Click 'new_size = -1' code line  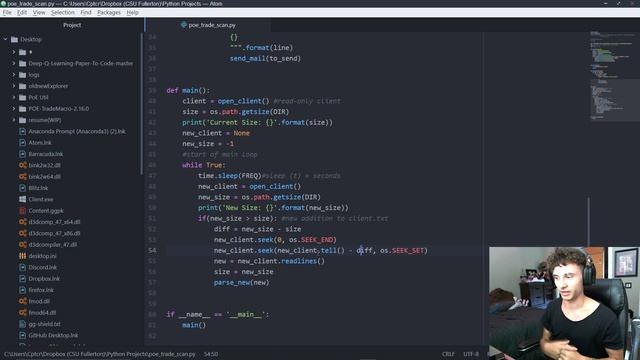tap(208, 144)
